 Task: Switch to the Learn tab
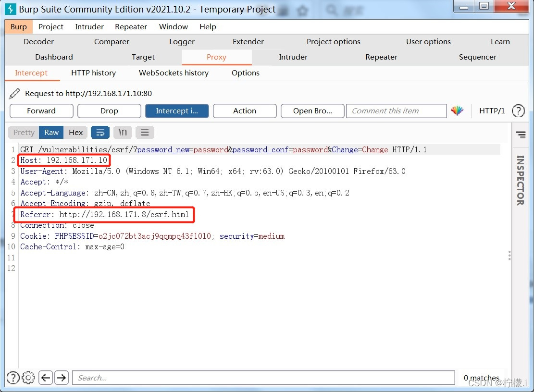[x=500, y=41]
